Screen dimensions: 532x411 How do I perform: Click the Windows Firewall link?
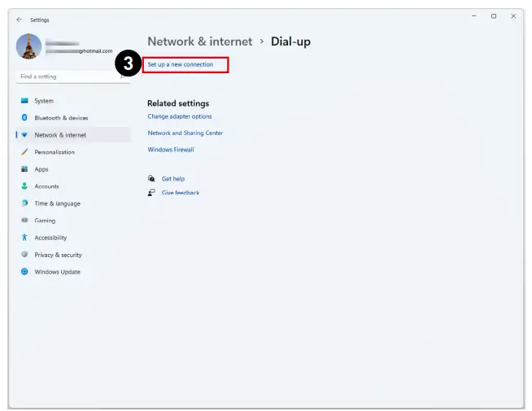pyautogui.click(x=170, y=150)
